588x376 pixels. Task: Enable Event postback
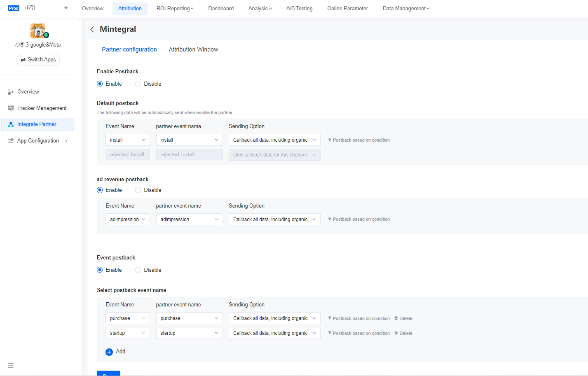(x=99, y=270)
